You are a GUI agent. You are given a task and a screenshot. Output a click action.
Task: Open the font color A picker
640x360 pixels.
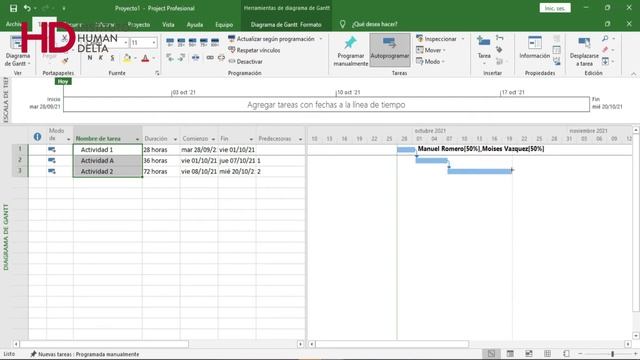(x=145, y=58)
